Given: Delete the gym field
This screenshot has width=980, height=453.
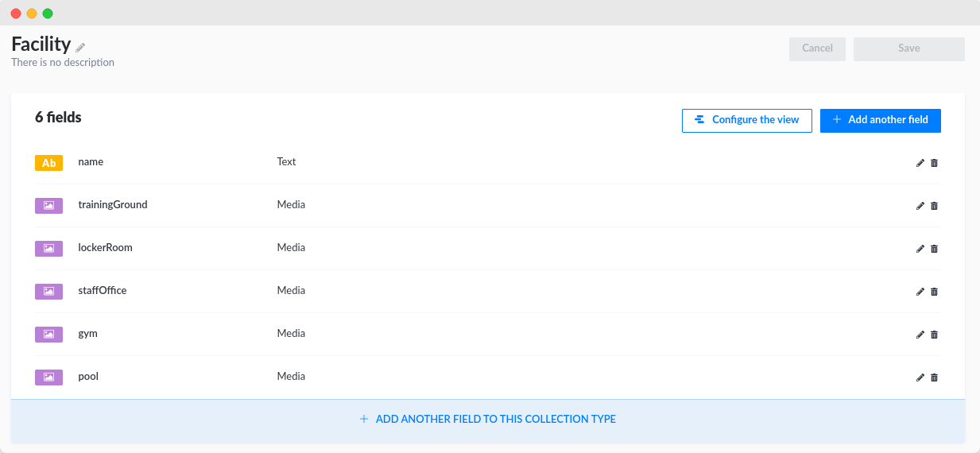Looking at the screenshot, I should 934,335.
